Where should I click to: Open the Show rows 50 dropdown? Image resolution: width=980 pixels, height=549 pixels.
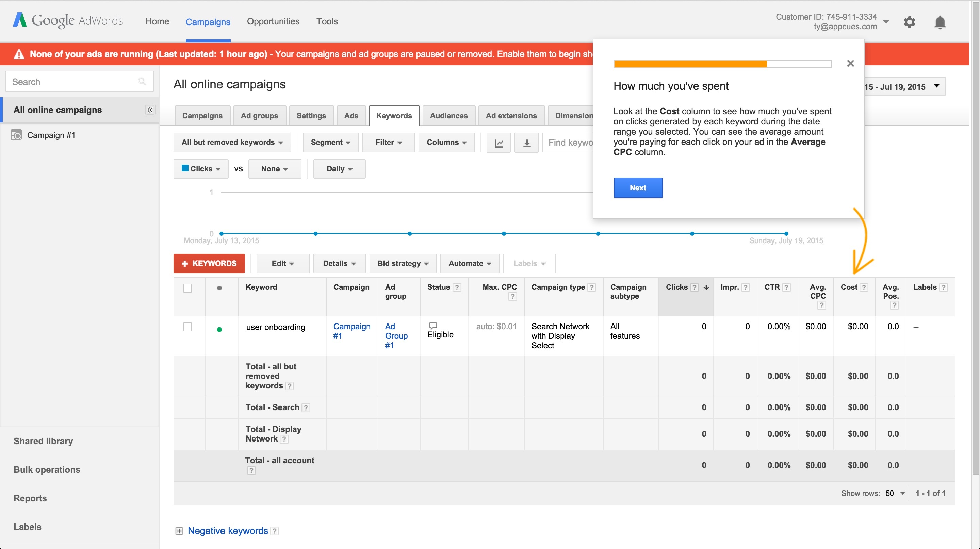(x=895, y=494)
